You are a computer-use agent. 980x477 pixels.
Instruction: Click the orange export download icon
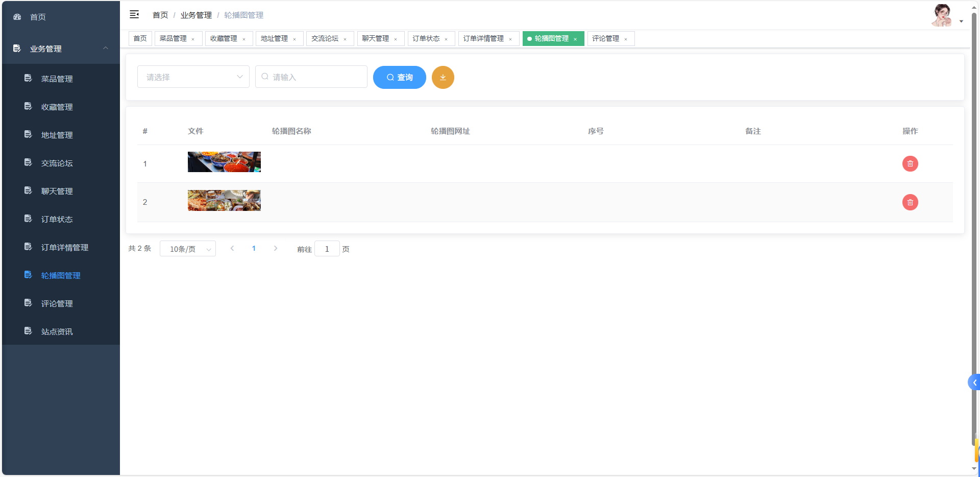click(x=443, y=77)
